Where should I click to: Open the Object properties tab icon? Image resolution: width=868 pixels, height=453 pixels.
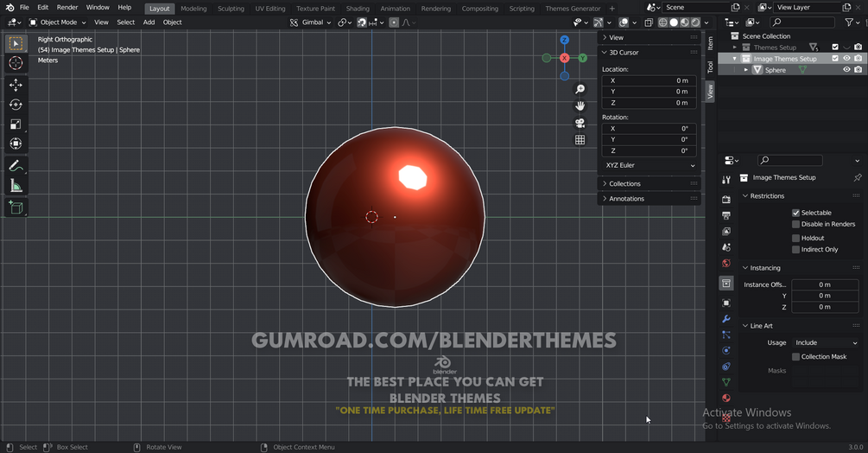click(x=726, y=303)
